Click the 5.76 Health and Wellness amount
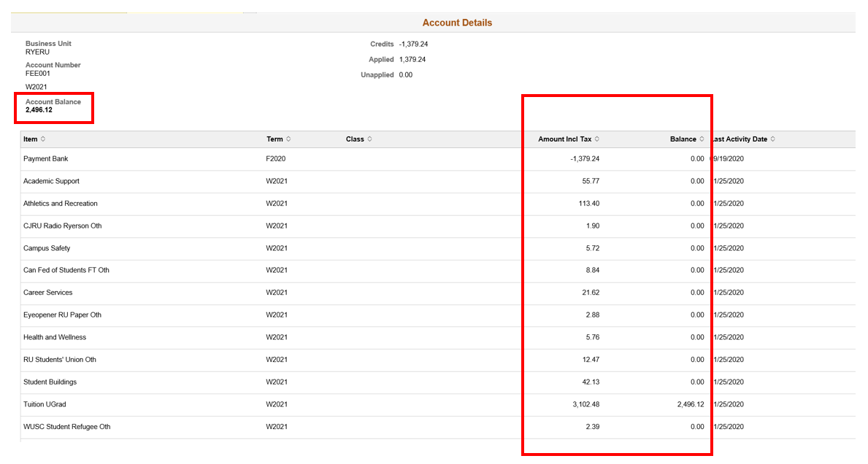The width and height of the screenshot is (868, 464). pos(592,337)
